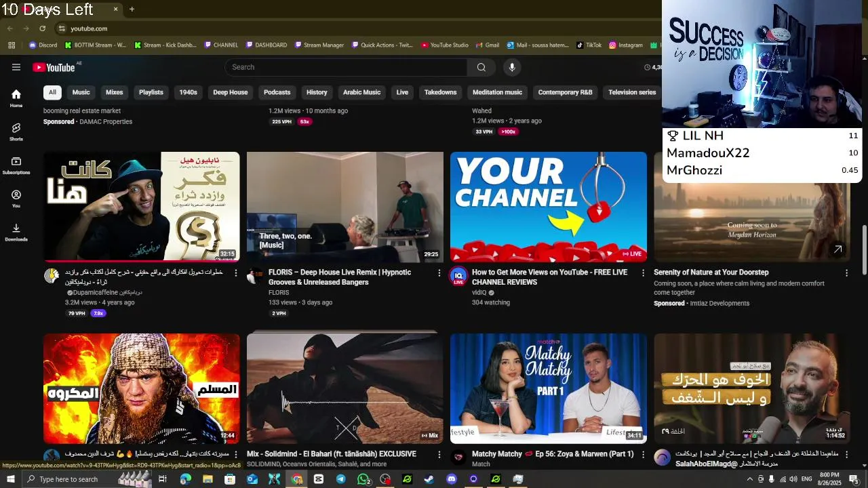Select the Arabic Music filter chip
This screenshot has width=868, height=488.
pos(361,92)
